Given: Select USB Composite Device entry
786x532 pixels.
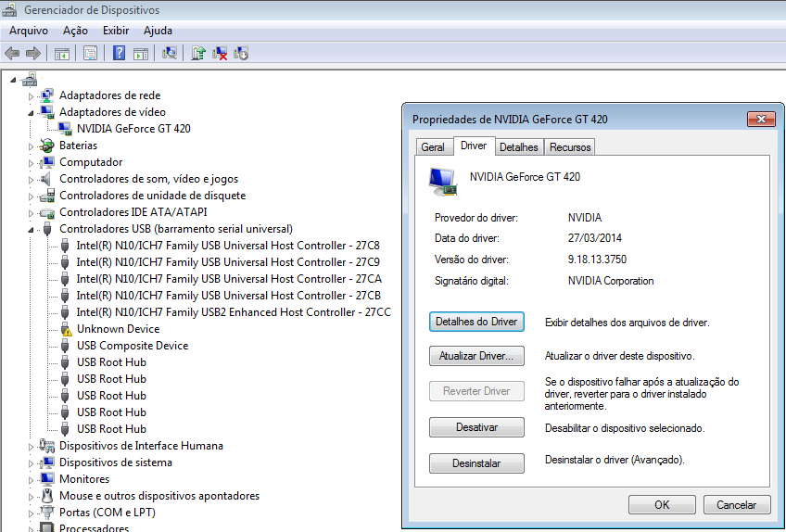Looking at the screenshot, I should pyautogui.click(x=133, y=346).
